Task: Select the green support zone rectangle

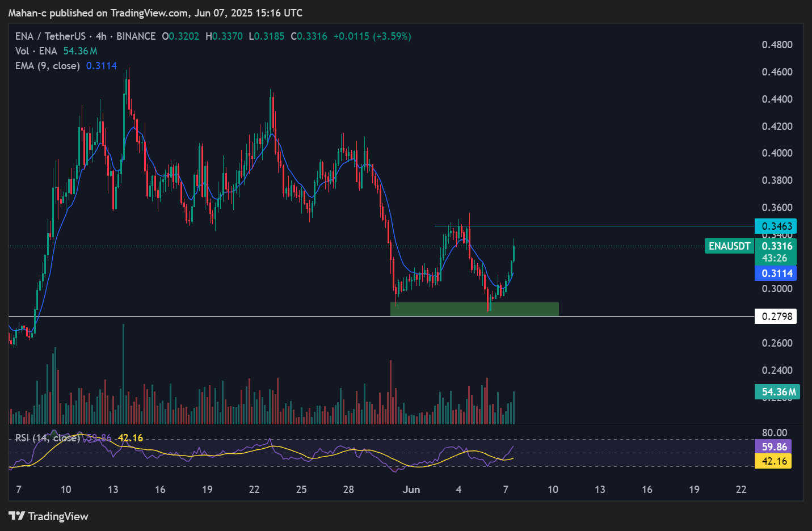Action: [x=474, y=309]
